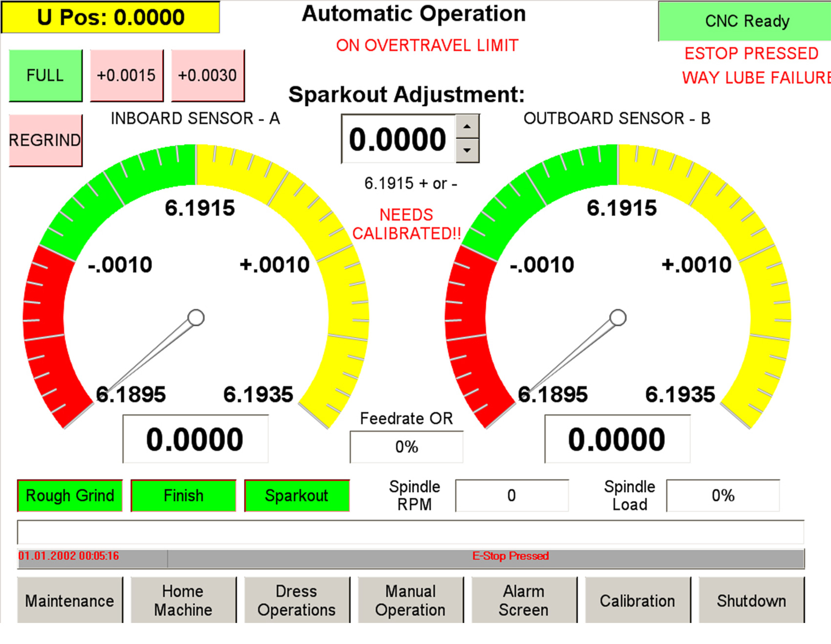Click the INBOARD SENSOR - A label
The image size is (831, 644).
tap(195, 118)
